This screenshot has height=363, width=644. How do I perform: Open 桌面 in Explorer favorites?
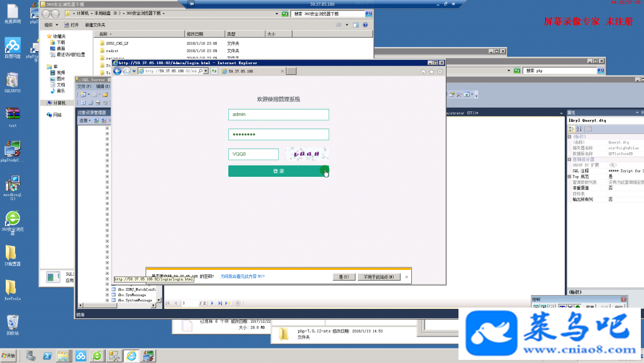coord(57,48)
